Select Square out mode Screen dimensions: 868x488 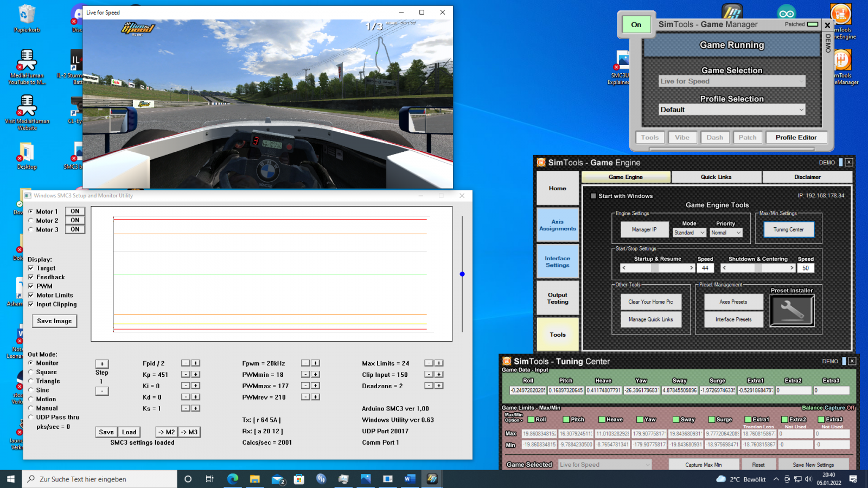30,372
